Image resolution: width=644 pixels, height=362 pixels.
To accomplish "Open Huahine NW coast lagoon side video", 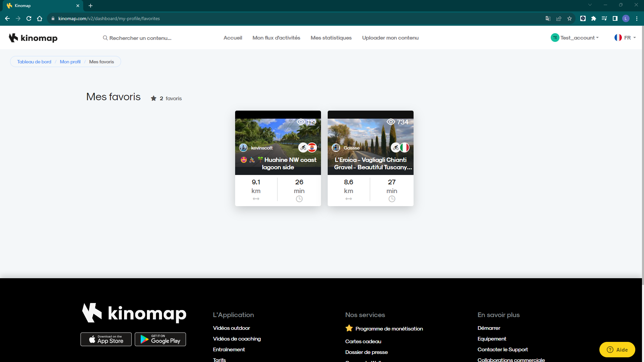I will 278,164.
